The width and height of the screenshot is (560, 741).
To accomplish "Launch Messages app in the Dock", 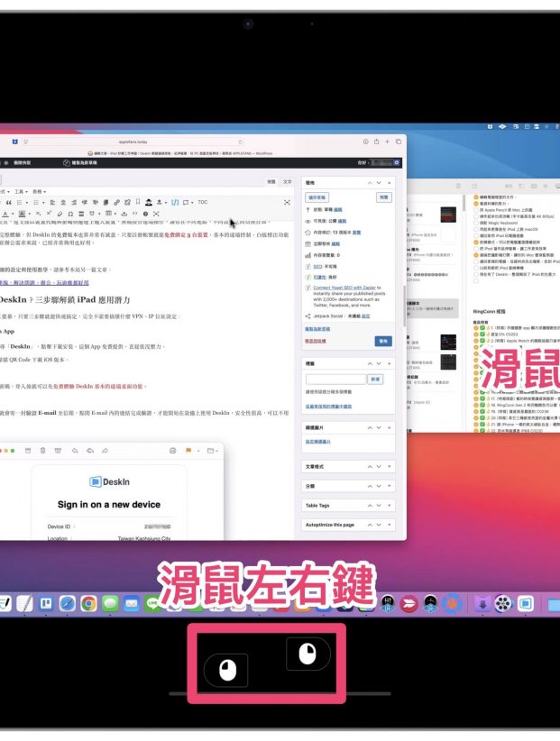I will point(111,603).
